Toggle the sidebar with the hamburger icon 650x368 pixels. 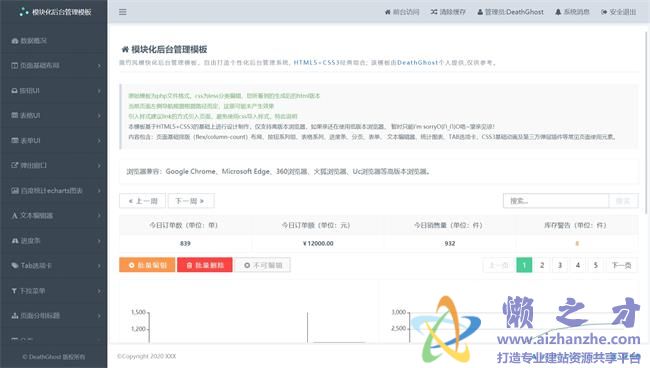coord(123,12)
